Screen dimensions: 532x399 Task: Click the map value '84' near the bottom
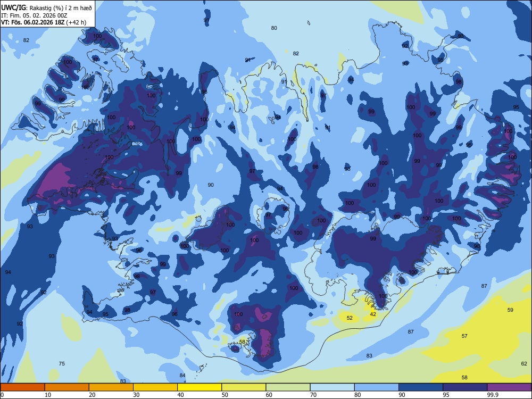click(182, 375)
